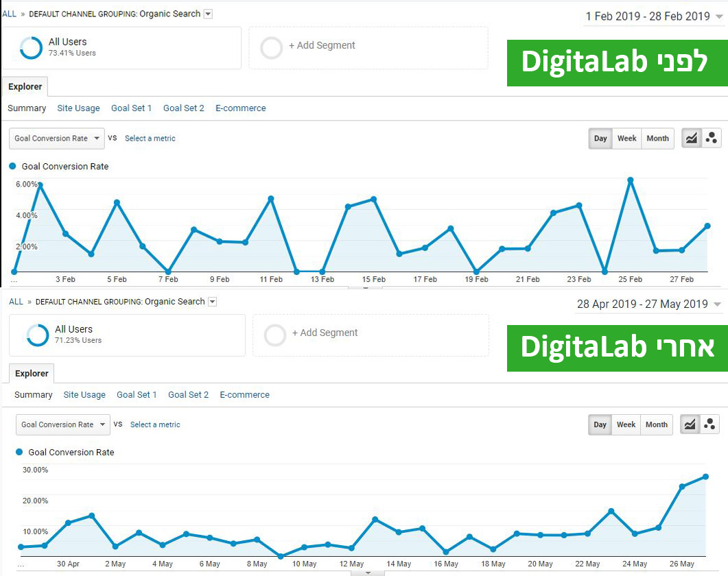Click the 16 May low data point

[x=446, y=552]
